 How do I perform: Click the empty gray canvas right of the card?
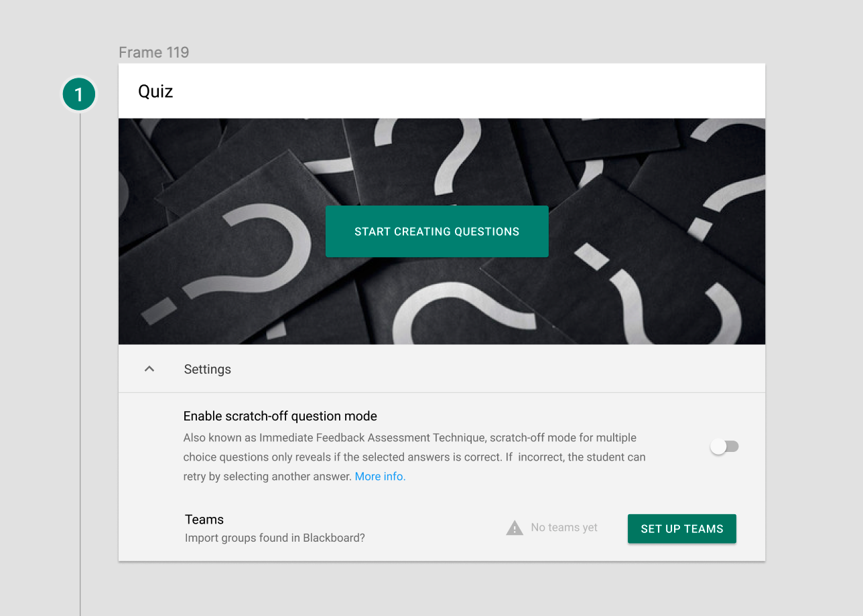click(814, 301)
